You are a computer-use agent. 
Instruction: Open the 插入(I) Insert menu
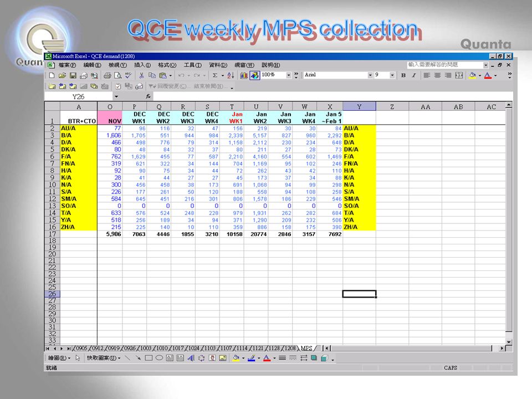click(142, 65)
